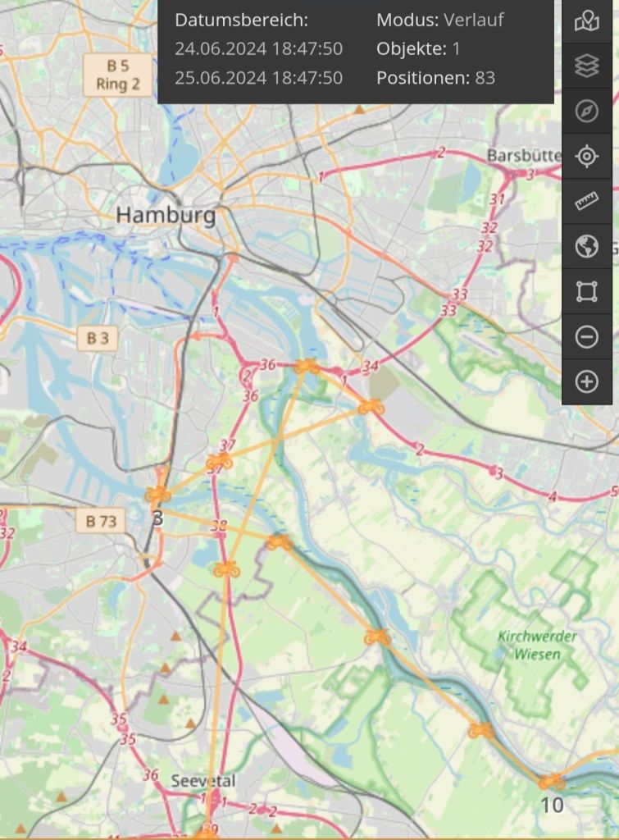The image size is (619, 840).
Task: Zoom out with the minus icon
Action: [586, 336]
